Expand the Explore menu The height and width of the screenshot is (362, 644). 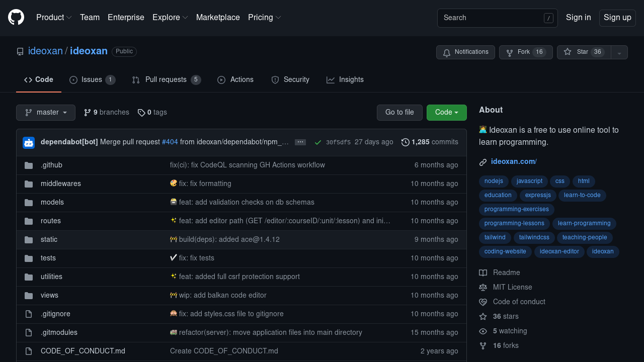point(170,18)
